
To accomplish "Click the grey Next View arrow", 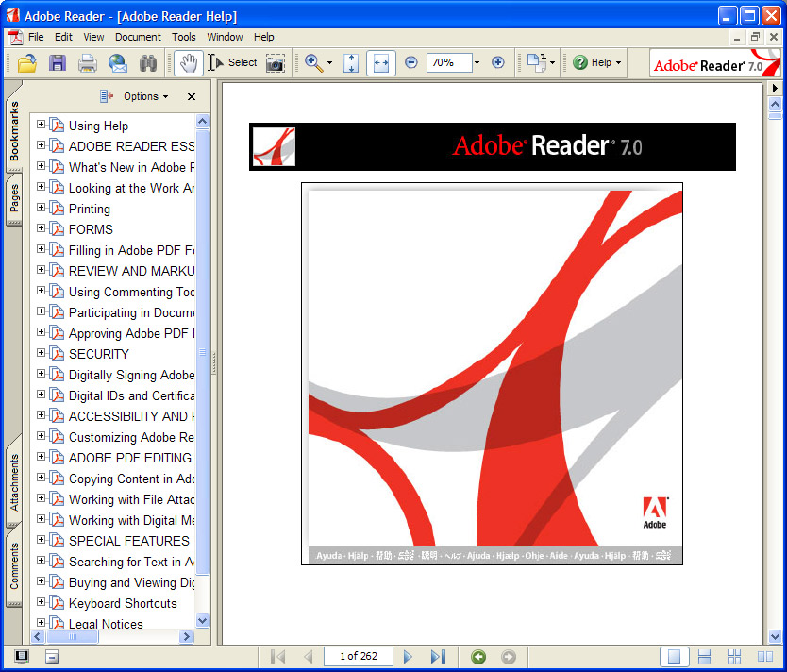I will pyautogui.click(x=509, y=657).
